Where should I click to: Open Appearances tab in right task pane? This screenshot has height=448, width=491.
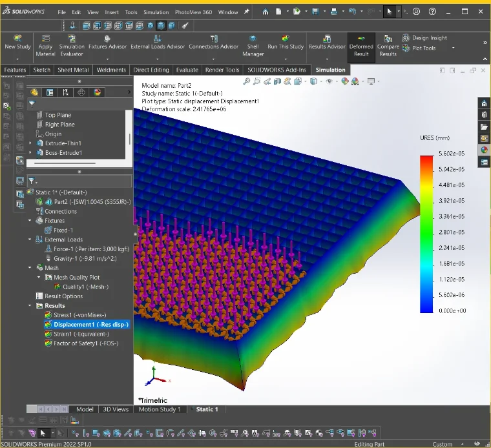(x=484, y=150)
